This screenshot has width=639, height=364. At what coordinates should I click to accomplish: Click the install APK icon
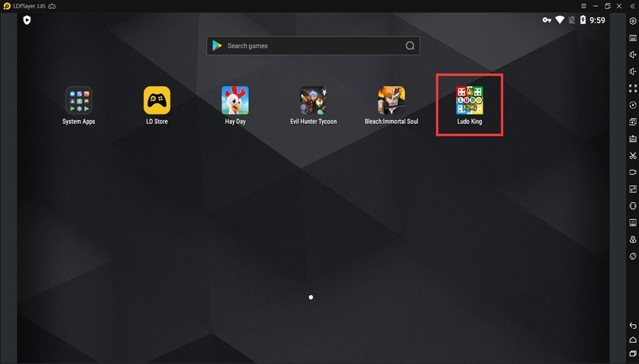coord(633,139)
